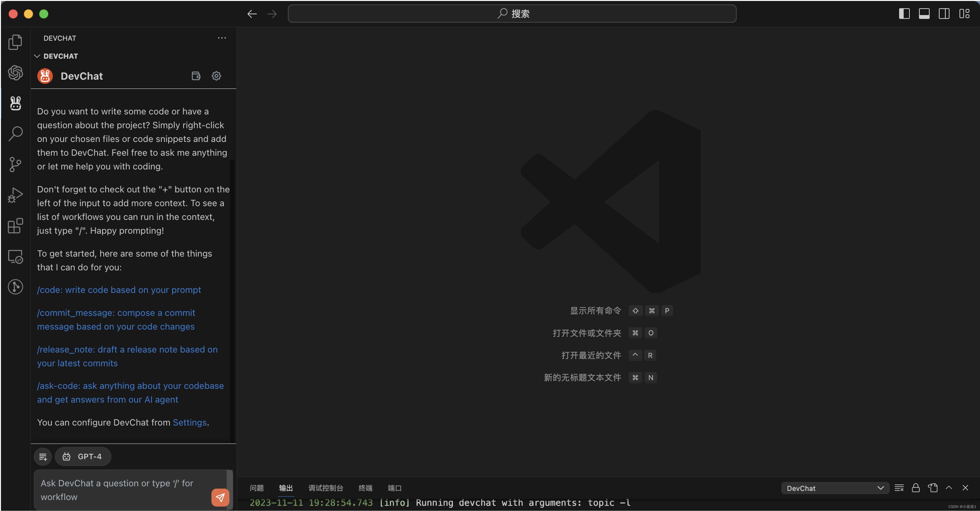
Task: Open the Source Control view
Action: (x=15, y=164)
